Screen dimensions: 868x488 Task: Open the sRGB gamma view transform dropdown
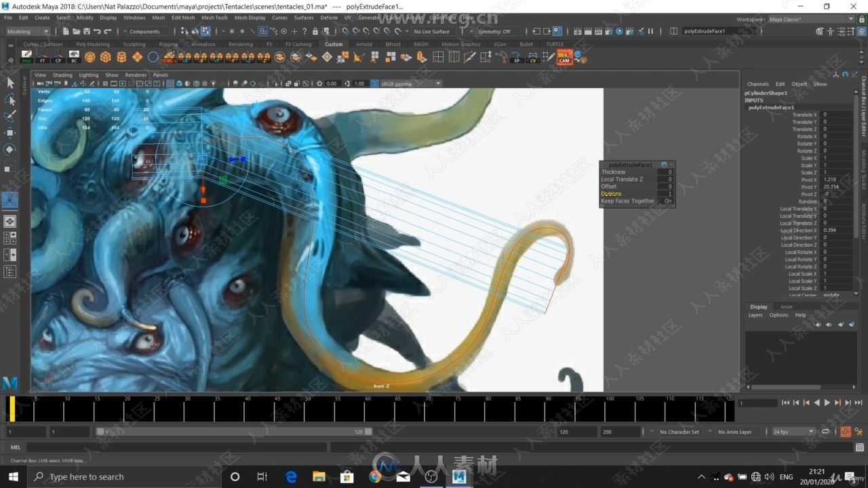point(410,83)
